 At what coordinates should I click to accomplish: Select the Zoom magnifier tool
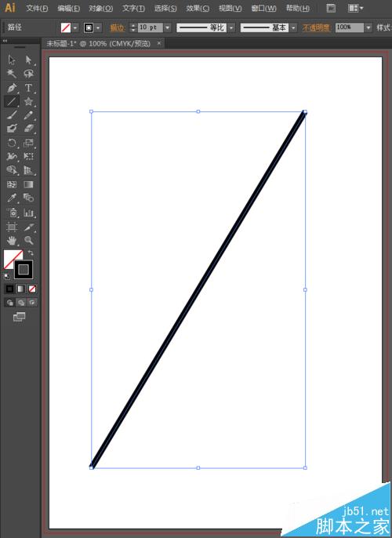pyautogui.click(x=28, y=241)
